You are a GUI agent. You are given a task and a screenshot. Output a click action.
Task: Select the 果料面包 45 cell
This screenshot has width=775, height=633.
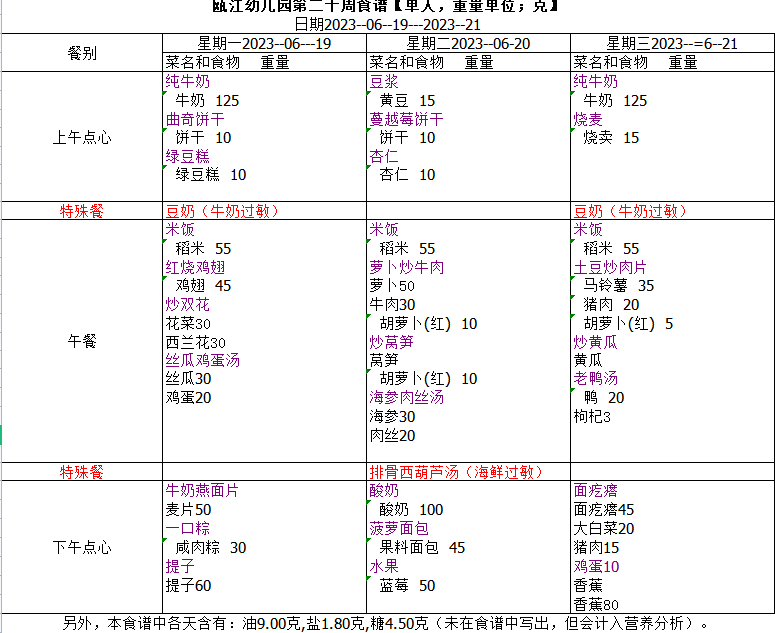click(x=422, y=547)
